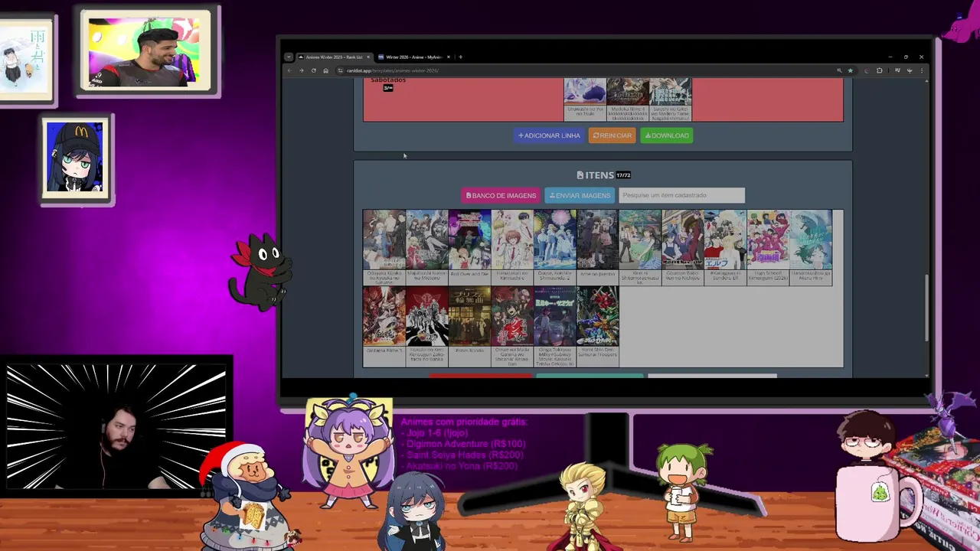
Task: Open a new browser tab
Action: pos(460,57)
